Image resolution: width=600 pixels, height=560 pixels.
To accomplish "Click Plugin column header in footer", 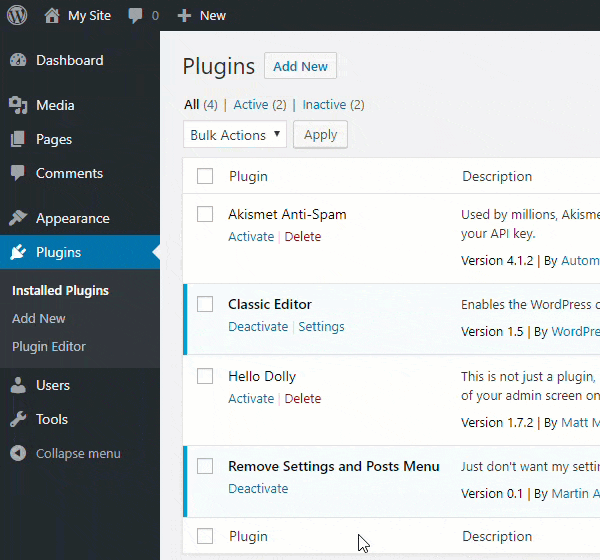I will [x=248, y=536].
